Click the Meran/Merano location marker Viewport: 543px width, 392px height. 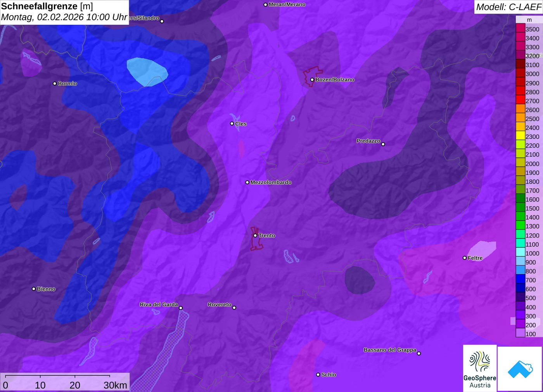click(x=265, y=5)
